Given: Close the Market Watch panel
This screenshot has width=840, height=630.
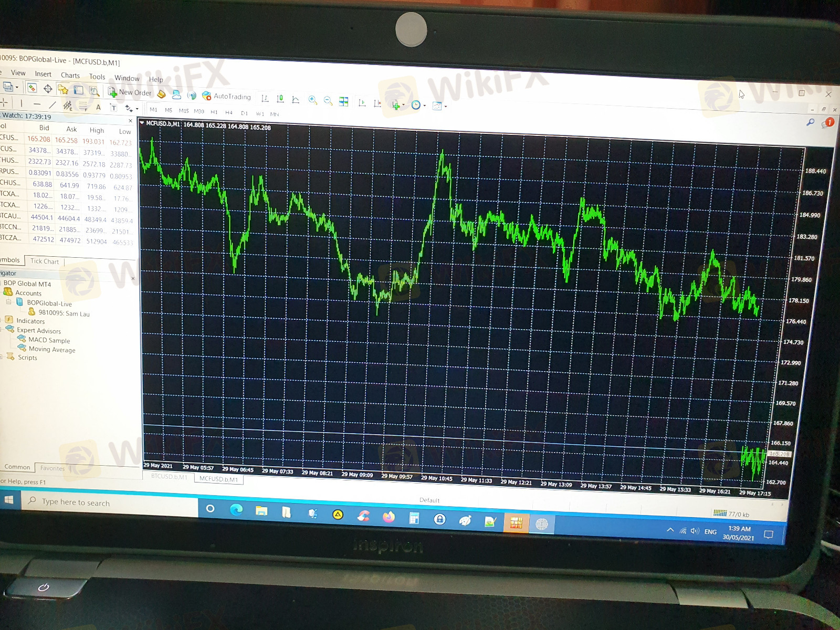Looking at the screenshot, I should click(131, 121).
